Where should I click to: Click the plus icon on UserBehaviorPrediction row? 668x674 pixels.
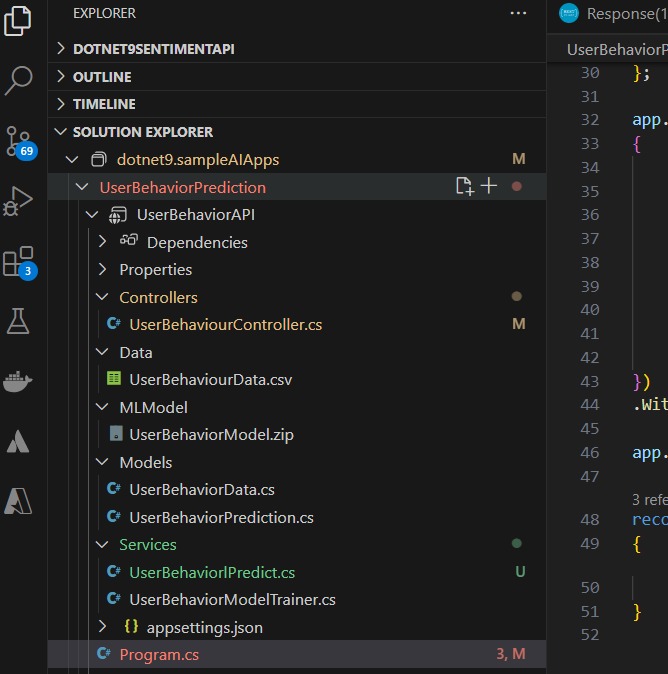click(489, 186)
